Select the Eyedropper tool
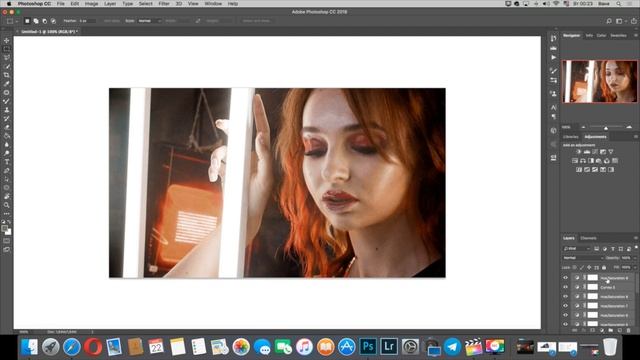Screen dimensions: 640x360 pos(7,84)
